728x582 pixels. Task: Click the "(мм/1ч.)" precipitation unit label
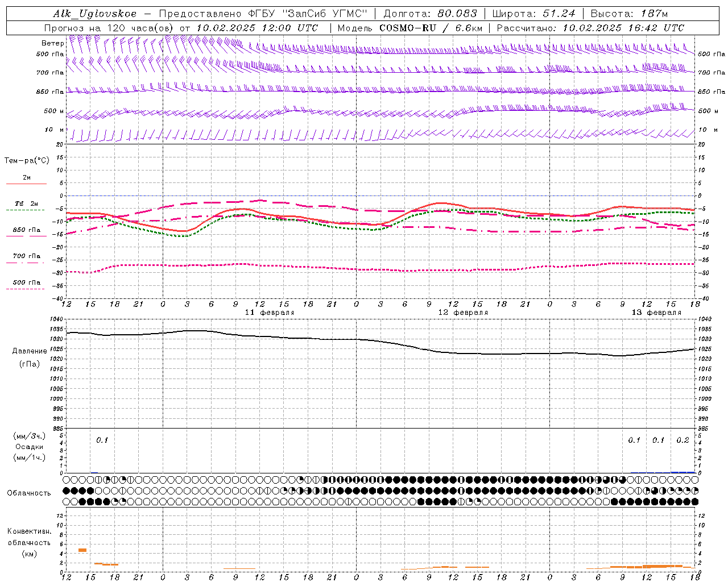click(30, 458)
